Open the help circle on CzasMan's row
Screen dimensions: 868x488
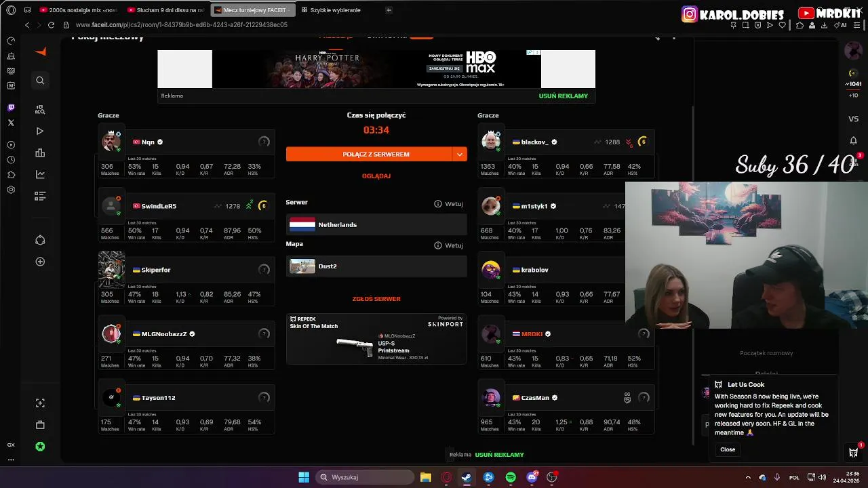(x=644, y=398)
